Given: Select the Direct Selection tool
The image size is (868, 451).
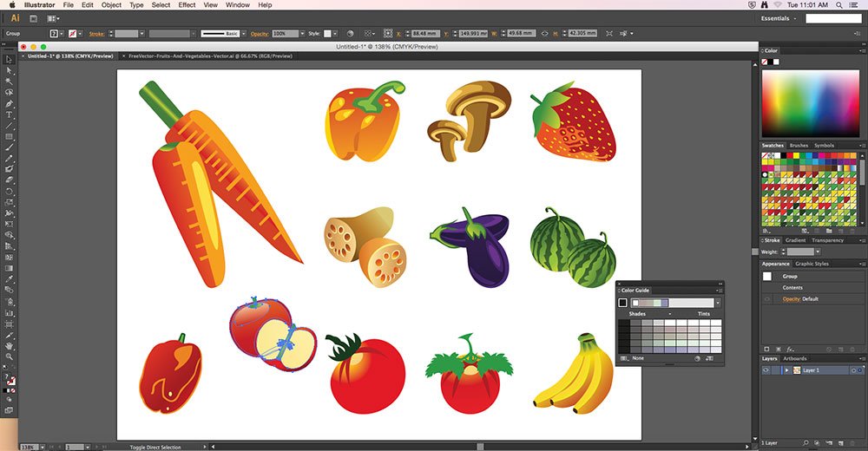Looking at the screenshot, I should pos(9,71).
